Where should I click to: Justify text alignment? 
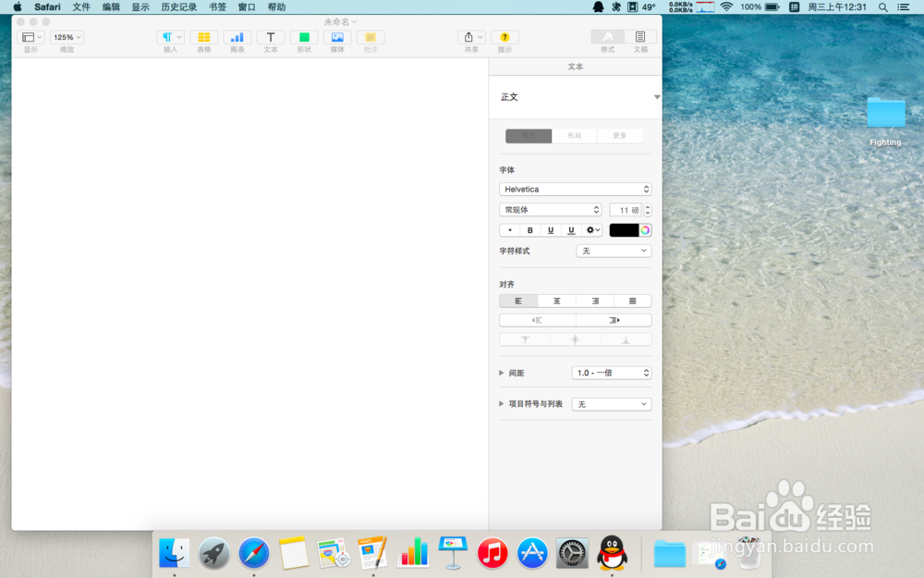tap(632, 301)
